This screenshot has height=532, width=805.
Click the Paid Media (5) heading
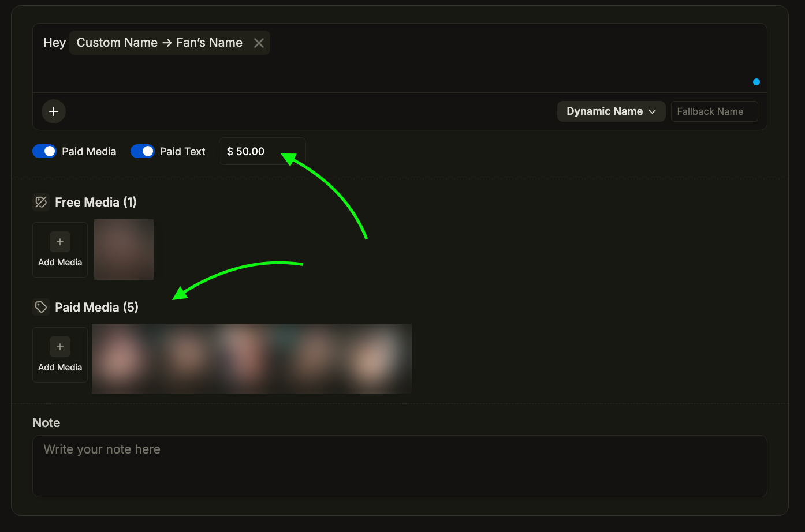(96, 307)
